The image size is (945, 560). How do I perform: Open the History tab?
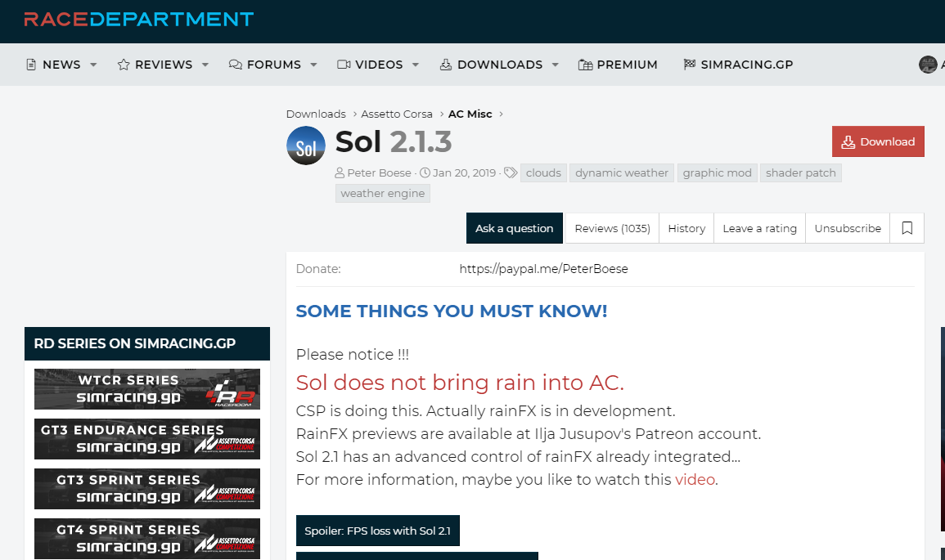(x=686, y=228)
